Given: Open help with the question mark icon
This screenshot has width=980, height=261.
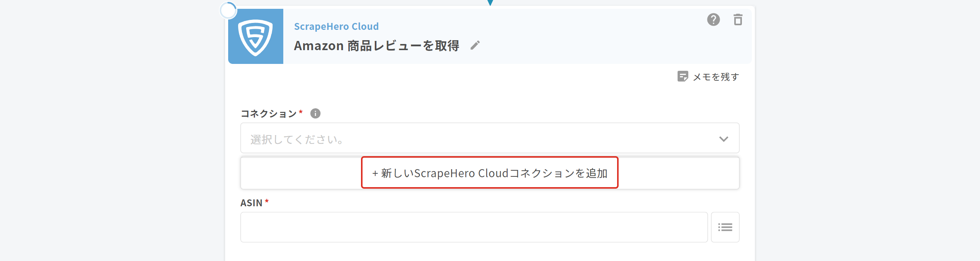Looking at the screenshot, I should (x=713, y=20).
